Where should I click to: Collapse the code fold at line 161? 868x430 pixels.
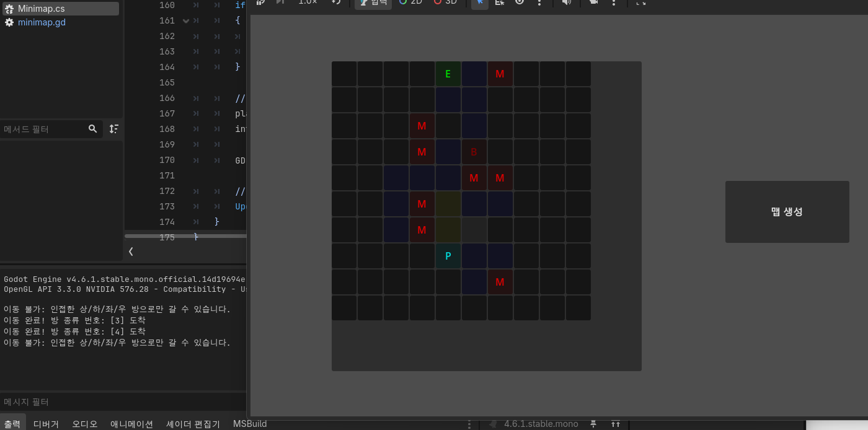coord(186,20)
